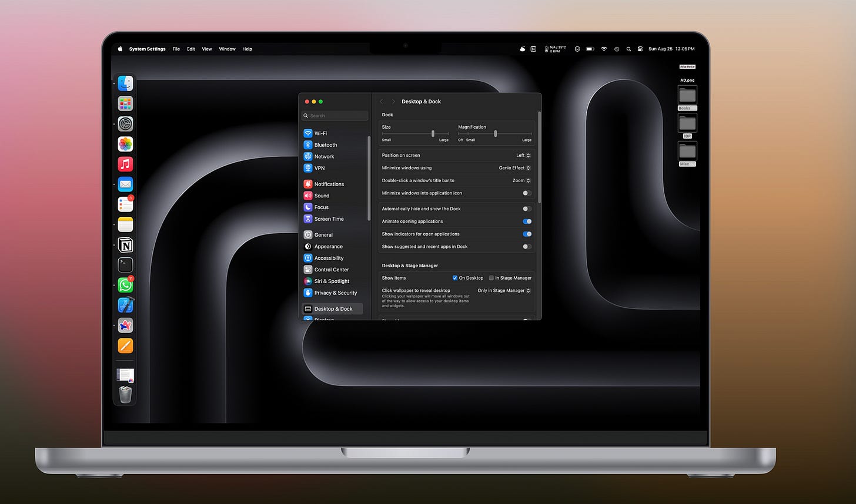
Task: Open Pages app in the Dock
Action: (125, 345)
